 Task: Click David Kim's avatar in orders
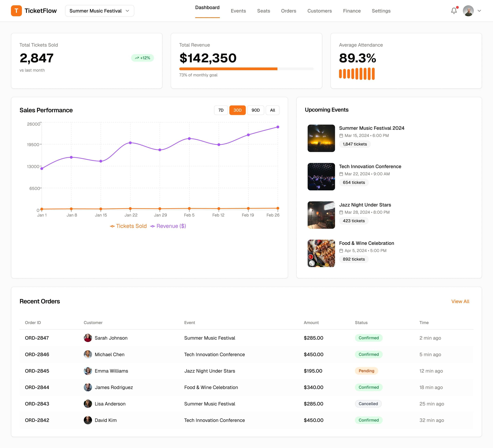click(x=88, y=420)
